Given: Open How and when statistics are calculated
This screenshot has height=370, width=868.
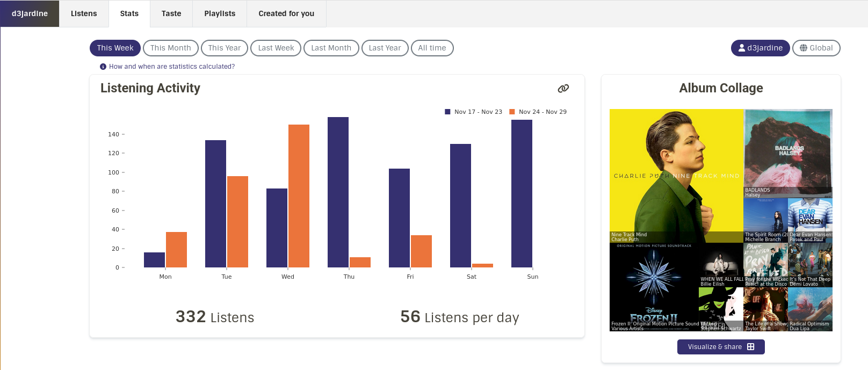Looking at the screenshot, I should pyautogui.click(x=171, y=67).
